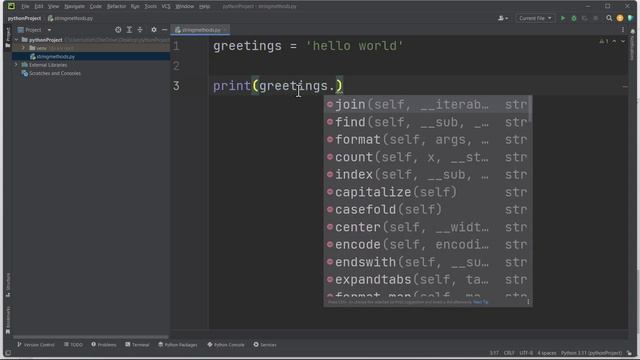
Task: Open the TODO tool window
Action: coord(73,345)
